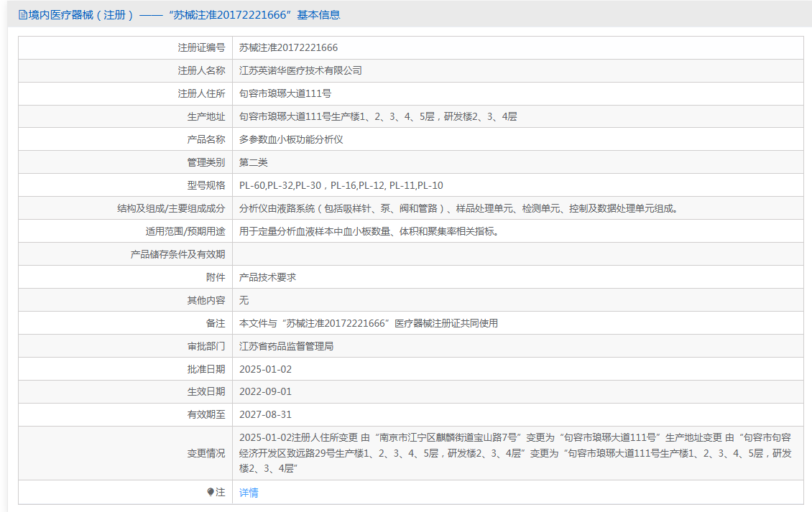Image resolution: width=812 pixels, height=512 pixels.
Task: Click the 变更情况 label
Action: tap(206, 453)
